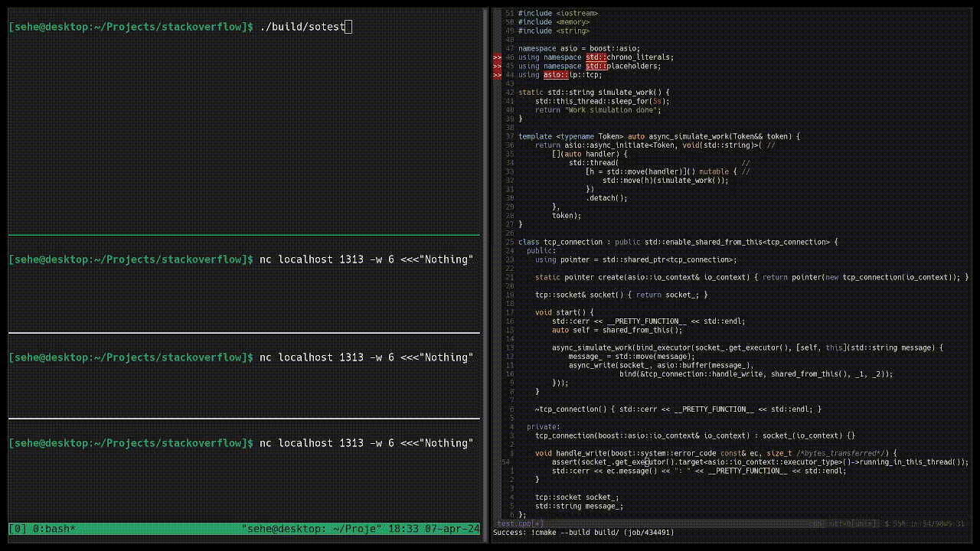Select the highlighted asio:: token on line 44
The image size is (980, 551).
556,74
